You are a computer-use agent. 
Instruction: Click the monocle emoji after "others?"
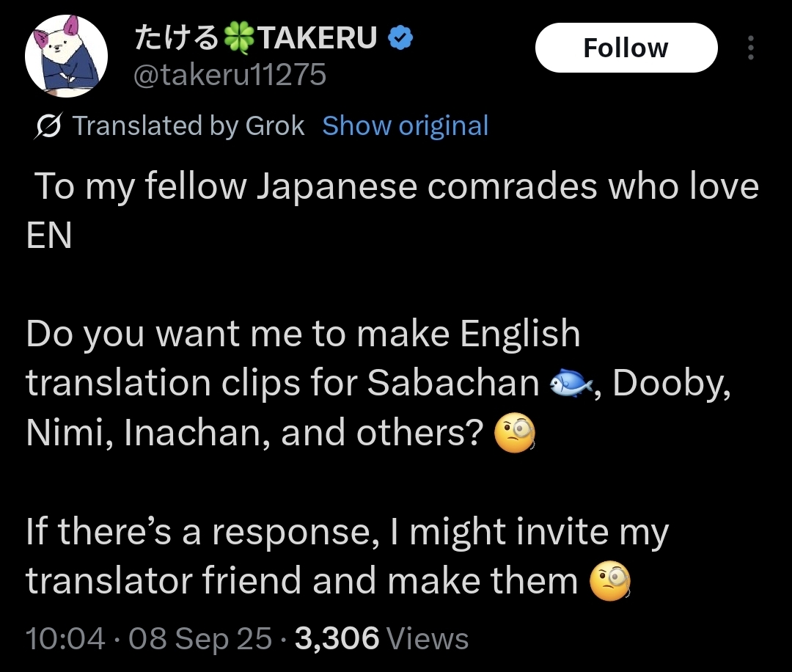pos(516,434)
